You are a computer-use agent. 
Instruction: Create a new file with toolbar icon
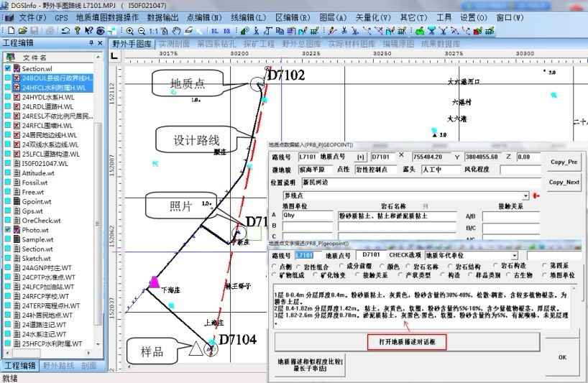(x=12, y=31)
